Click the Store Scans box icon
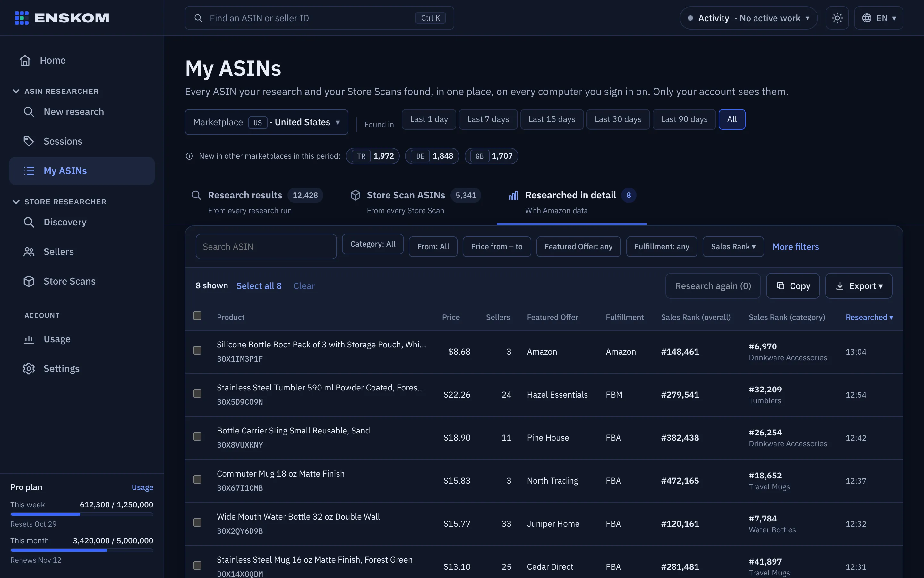This screenshot has width=924, height=578. 29,281
